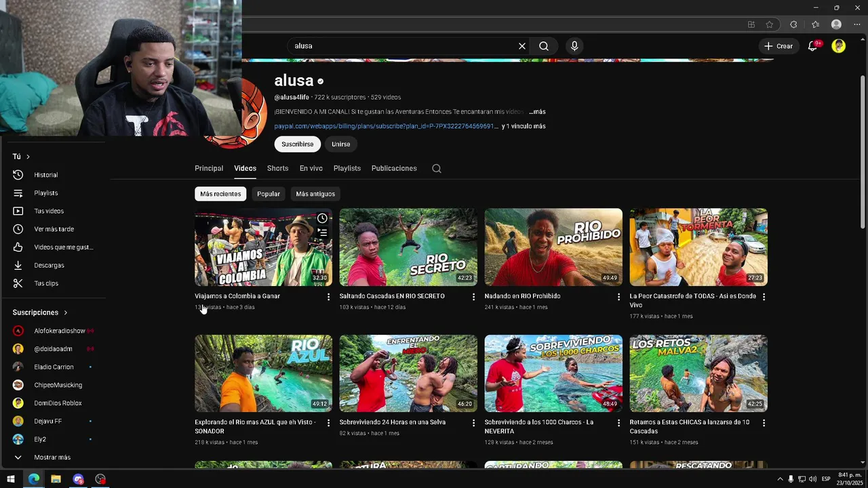Open options menu for Retamos a Estas CHICAS

pyautogui.click(x=764, y=423)
